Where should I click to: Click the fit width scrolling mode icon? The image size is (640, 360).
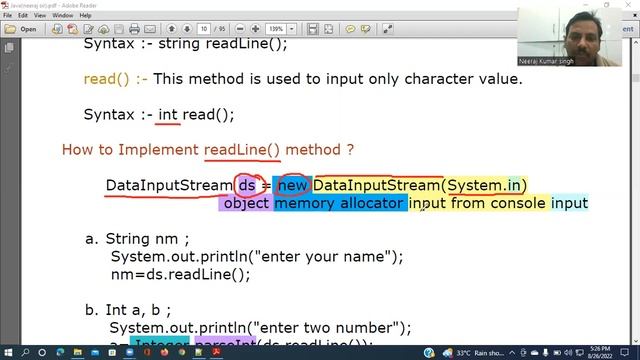point(313,29)
